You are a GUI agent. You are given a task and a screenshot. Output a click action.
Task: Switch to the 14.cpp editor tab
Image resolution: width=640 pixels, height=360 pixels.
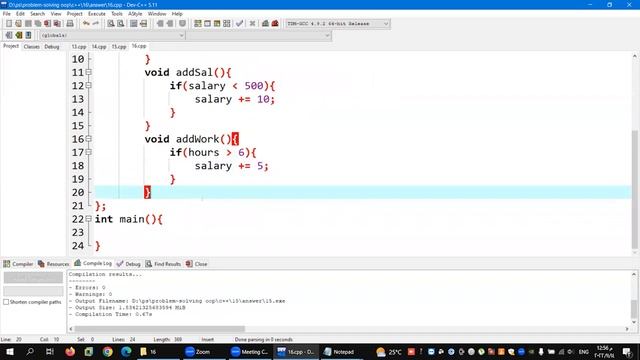click(99, 47)
